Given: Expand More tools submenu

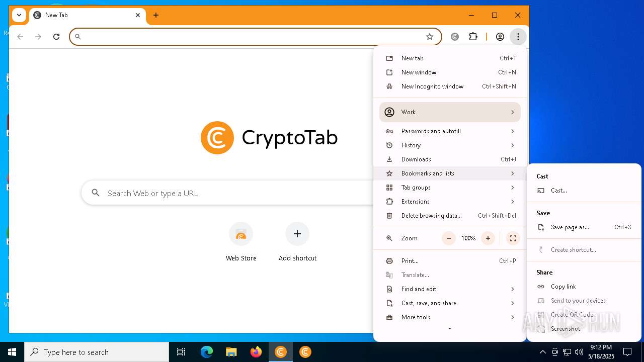Looking at the screenshot, I should click(450, 317).
